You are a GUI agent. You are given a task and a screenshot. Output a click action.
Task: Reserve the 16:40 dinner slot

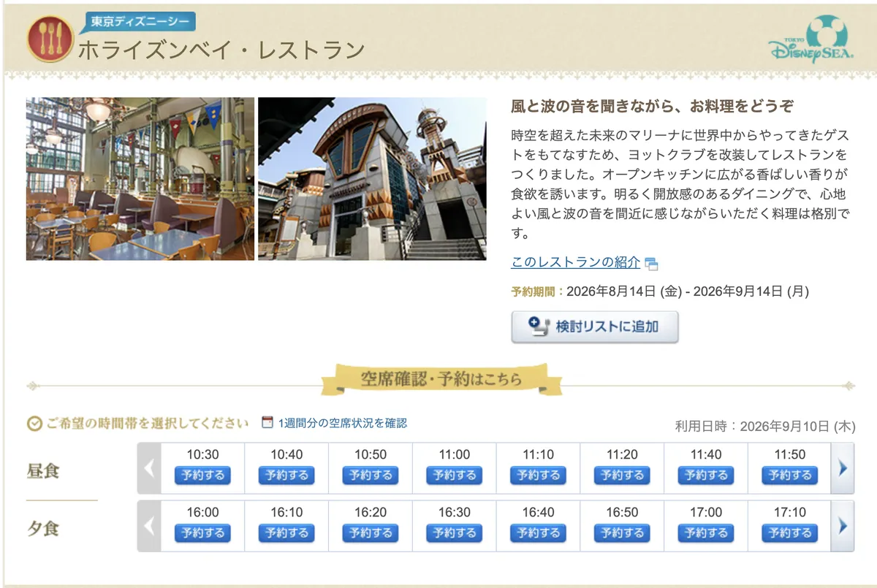(x=538, y=532)
